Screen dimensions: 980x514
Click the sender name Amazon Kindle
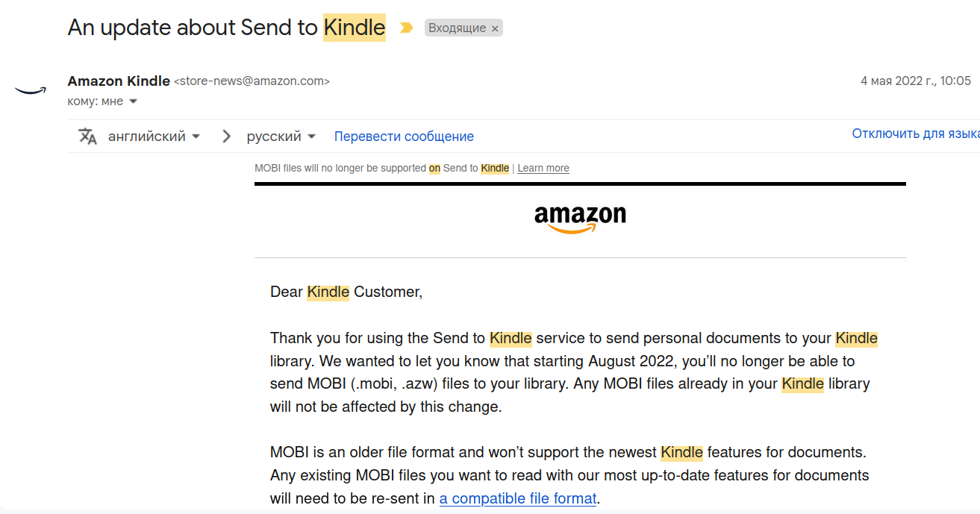[119, 81]
